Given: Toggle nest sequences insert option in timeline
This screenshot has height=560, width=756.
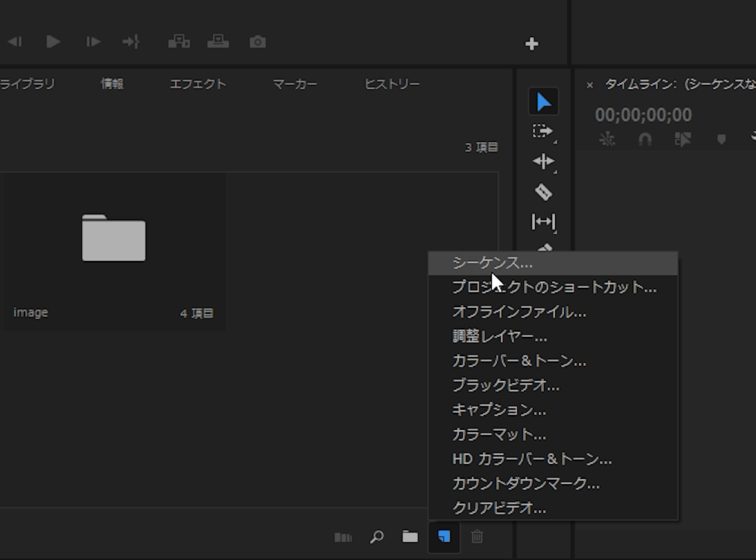Looking at the screenshot, I should pos(607,140).
